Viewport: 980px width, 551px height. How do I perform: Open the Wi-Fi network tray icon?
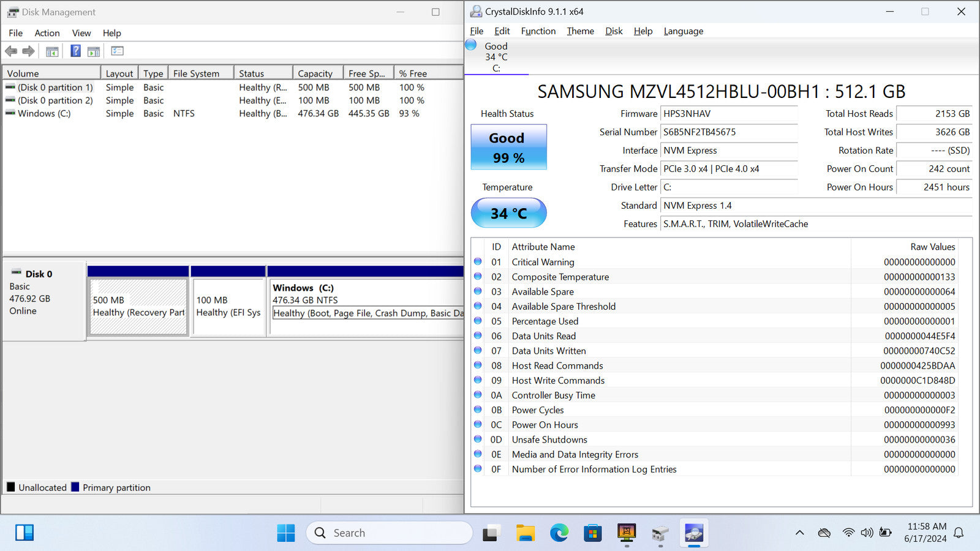pyautogui.click(x=848, y=533)
